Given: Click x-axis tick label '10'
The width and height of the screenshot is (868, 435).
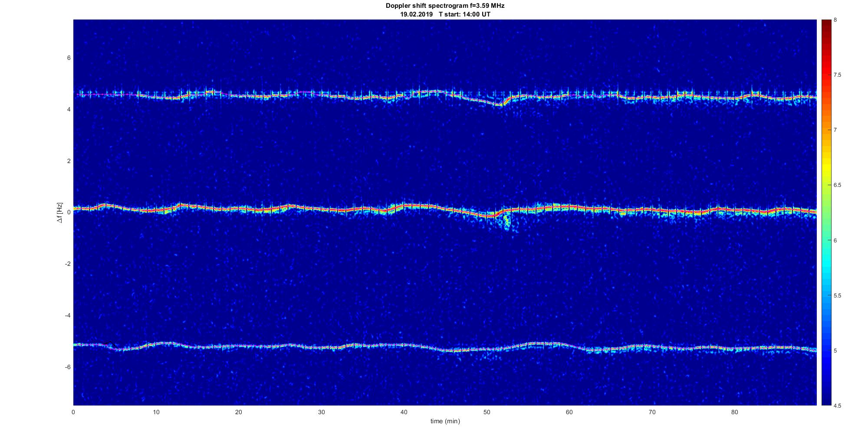Looking at the screenshot, I should click(x=156, y=412).
